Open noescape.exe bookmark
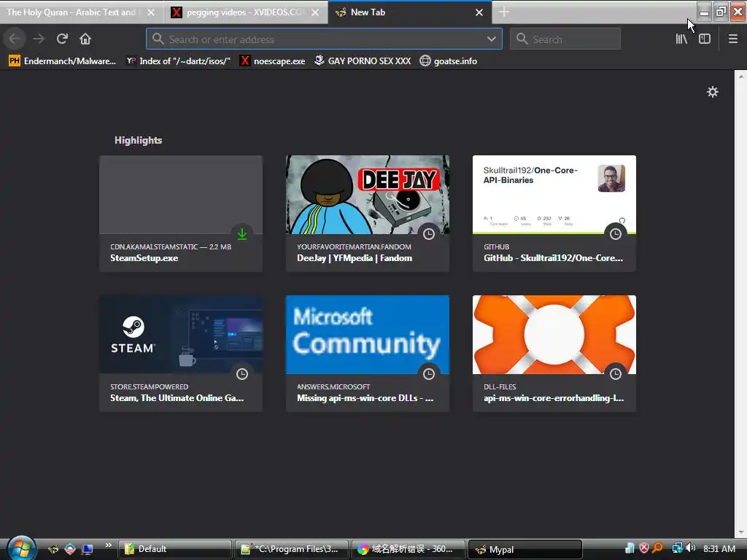This screenshot has height=560, width=747. (x=273, y=61)
